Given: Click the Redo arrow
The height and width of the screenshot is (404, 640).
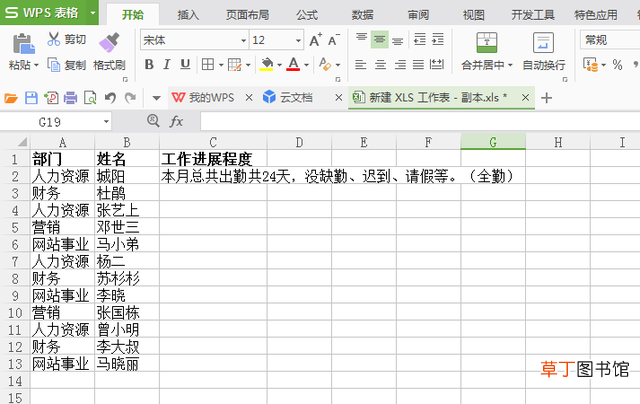Looking at the screenshot, I should 130,98.
